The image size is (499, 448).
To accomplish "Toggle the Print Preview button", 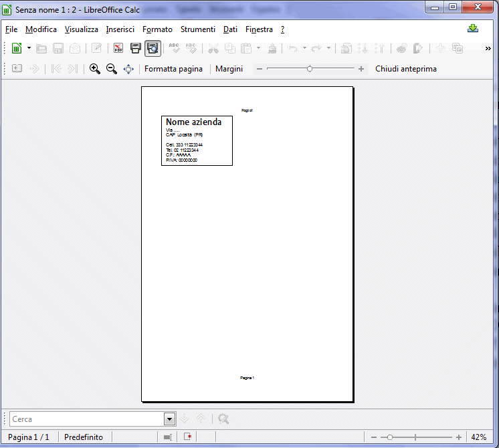I will point(153,48).
